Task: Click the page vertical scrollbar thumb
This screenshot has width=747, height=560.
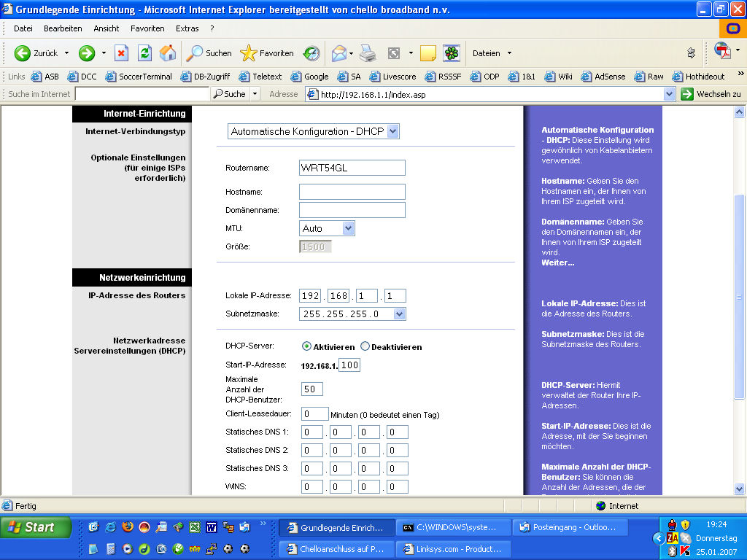Action: tap(740, 297)
